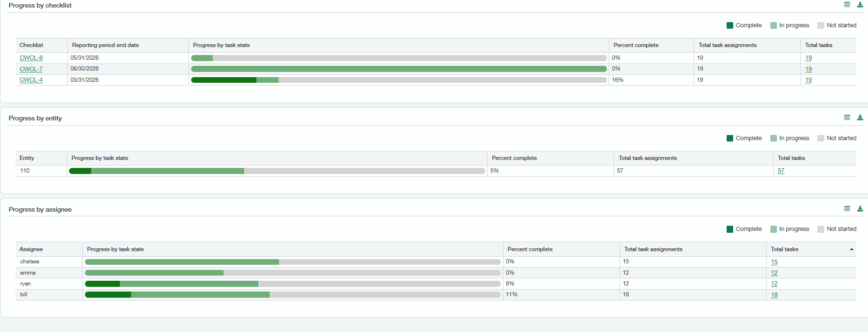Click the In progress legend swatch in the entity section

click(774, 138)
